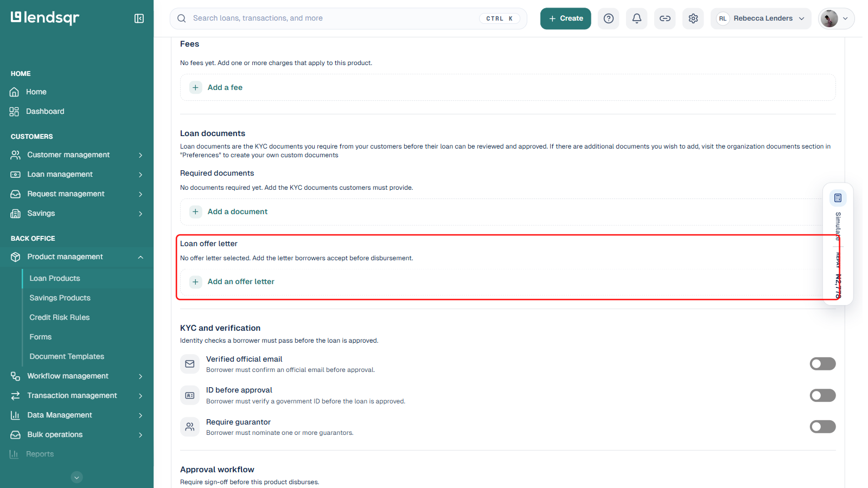Open Loan Products submenu item
Viewport: 868px width, 488px height.
pyautogui.click(x=55, y=279)
